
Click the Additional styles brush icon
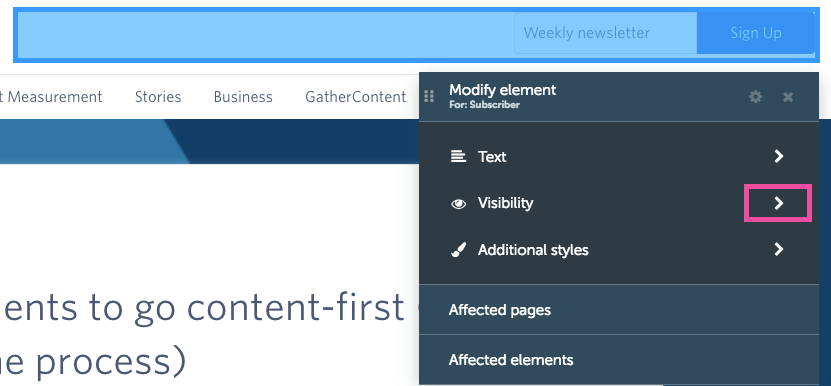click(458, 250)
